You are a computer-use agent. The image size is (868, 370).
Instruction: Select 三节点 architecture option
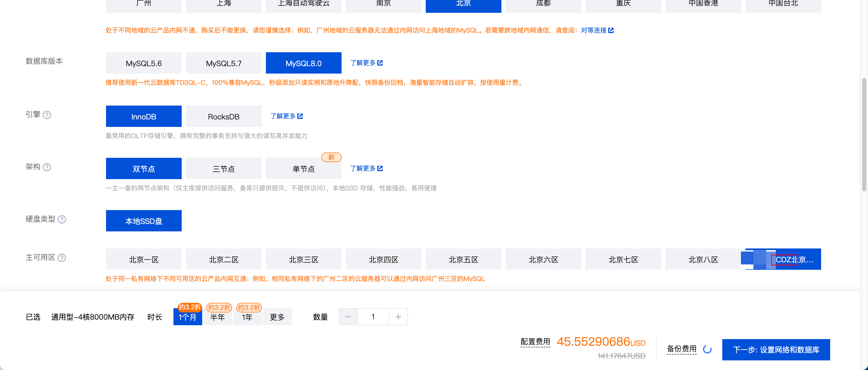point(224,169)
